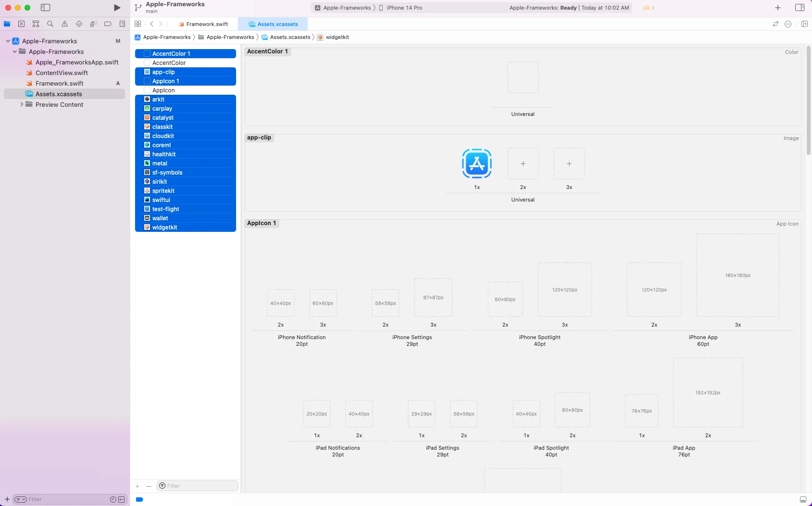This screenshot has width=812, height=506.
Task: Choose the iPhone 14 Pro destination
Action: point(401,8)
